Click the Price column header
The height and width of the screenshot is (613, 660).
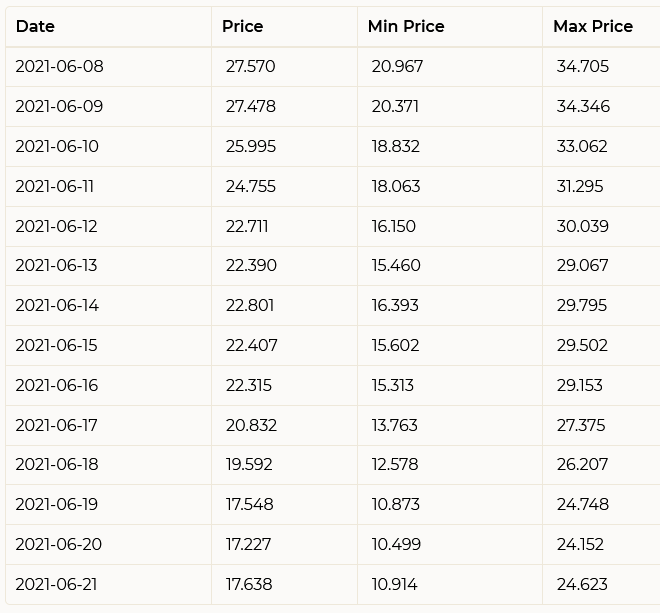click(242, 27)
